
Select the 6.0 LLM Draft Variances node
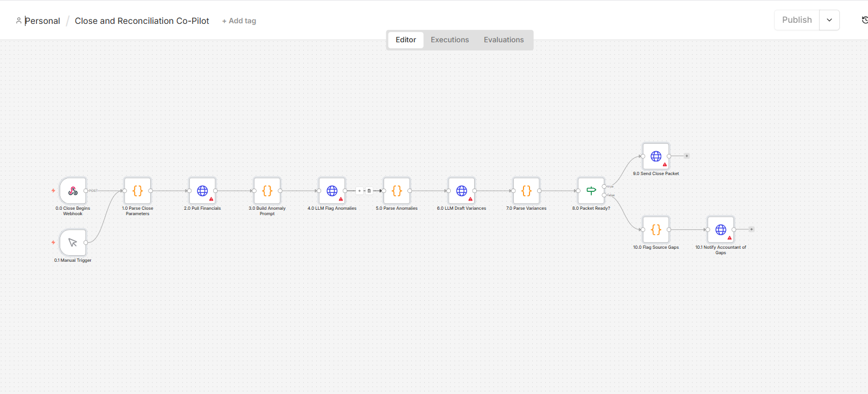coord(462,191)
